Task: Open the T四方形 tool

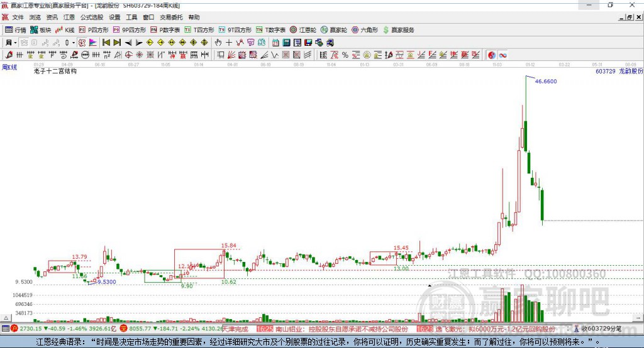Action: pos(199,30)
